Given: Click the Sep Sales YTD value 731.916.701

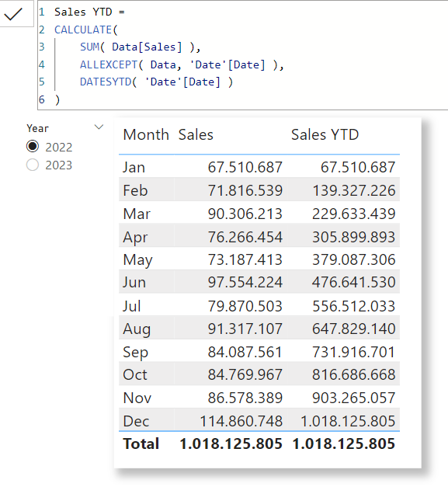Looking at the screenshot, I should pyautogui.click(x=353, y=352).
